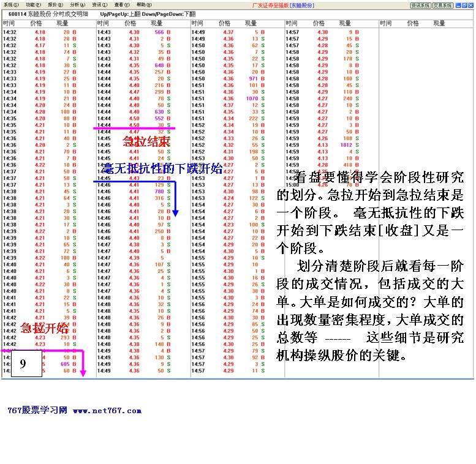
Task: Select the 14:51 4.34 222 S trade row
Action: (228, 119)
